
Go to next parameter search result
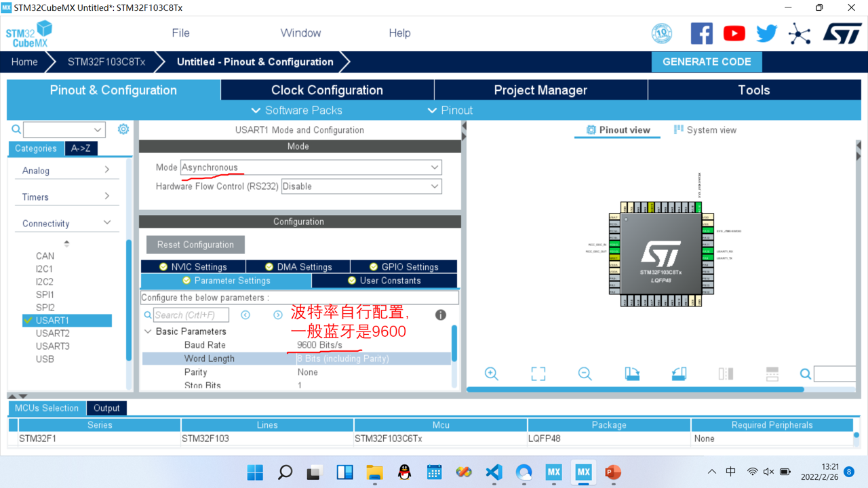coord(278,315)
